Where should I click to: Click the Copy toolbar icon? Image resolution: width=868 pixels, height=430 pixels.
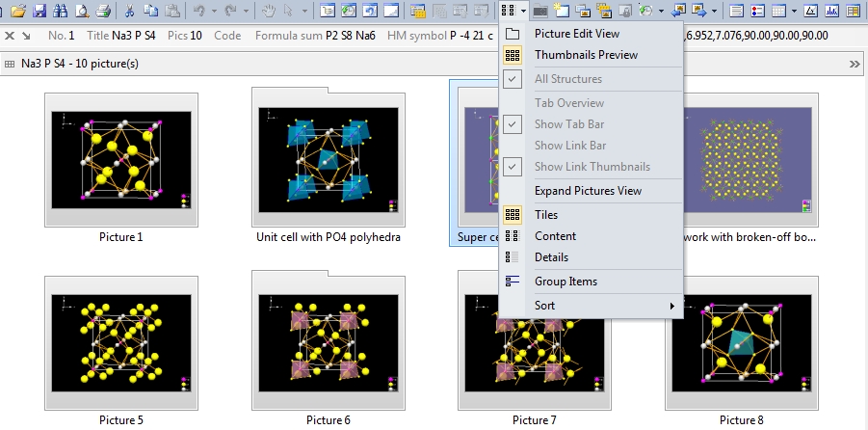coord(149,11)
